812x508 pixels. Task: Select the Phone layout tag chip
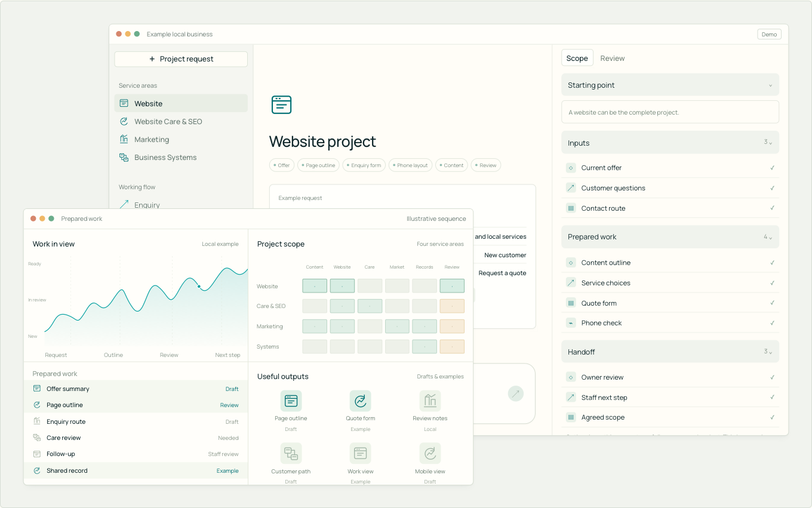click(410, 165)
